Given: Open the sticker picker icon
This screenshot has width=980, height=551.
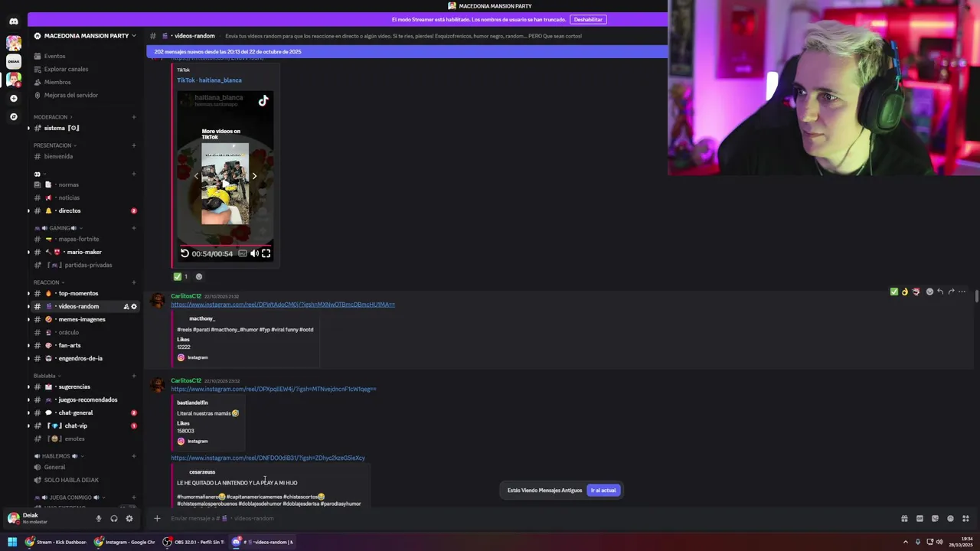Looking at the screenshot, I should pos(935,518).
